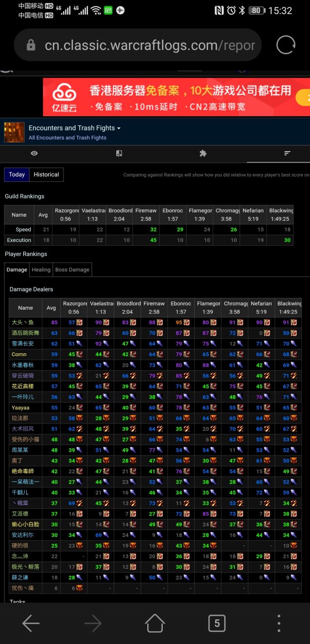The height and width of the screenshot is (644, 310).
Task: Open player Yaayaa in damage table
Action: point(20,408)
